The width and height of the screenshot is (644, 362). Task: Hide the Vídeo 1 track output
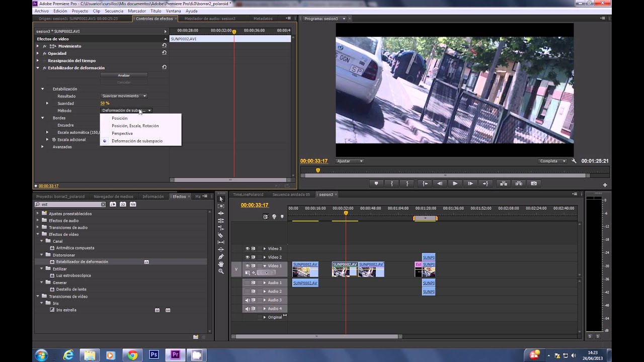click(248, 265)
